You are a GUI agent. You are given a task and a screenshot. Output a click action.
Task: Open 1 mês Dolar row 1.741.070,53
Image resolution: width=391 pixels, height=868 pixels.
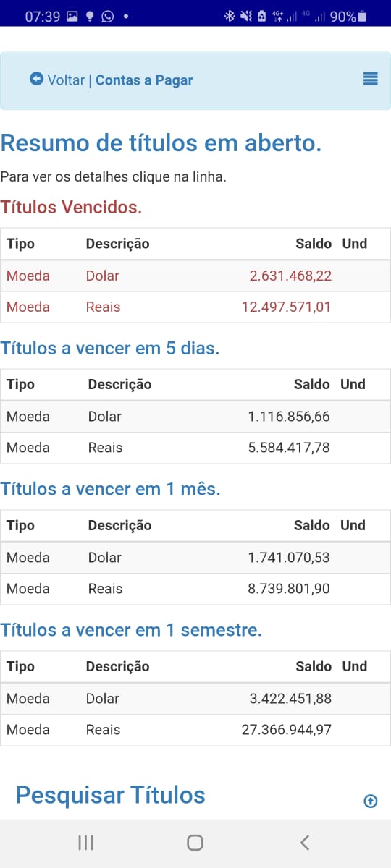point(195,558)
